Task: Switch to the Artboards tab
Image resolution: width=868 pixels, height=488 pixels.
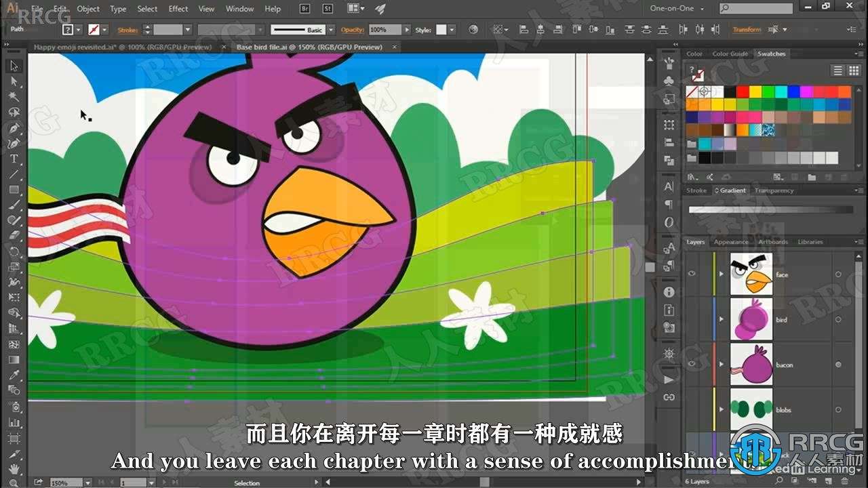Action: (773, 242)
